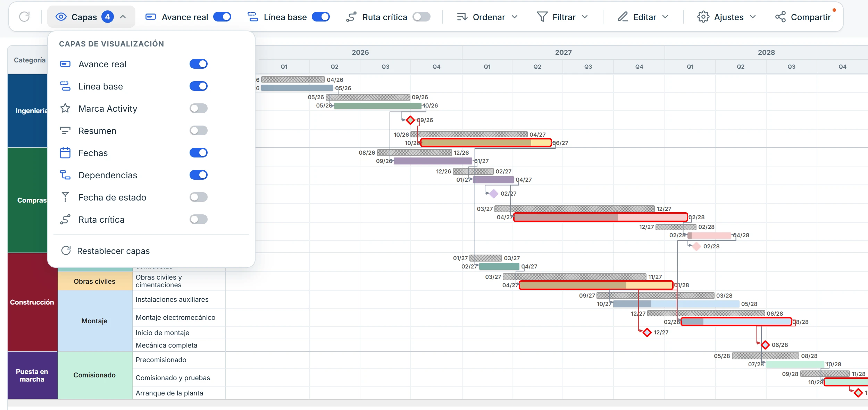This screenshot has width=868, height=410.
Task: Turn on the Resumen layer toggle
Action: 199,130
